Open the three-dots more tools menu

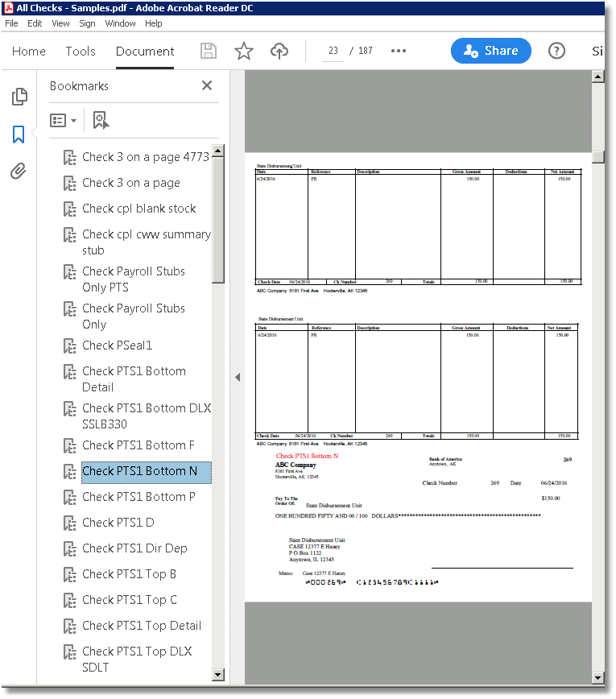pyautogui.click(x=399, y=51)
